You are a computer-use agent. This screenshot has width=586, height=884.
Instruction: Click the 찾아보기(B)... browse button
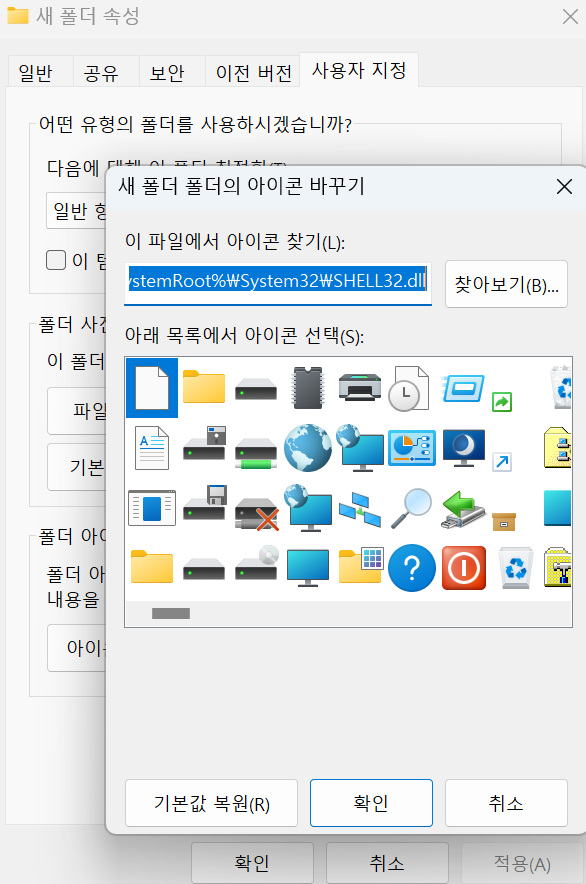[x=506, y=284]
